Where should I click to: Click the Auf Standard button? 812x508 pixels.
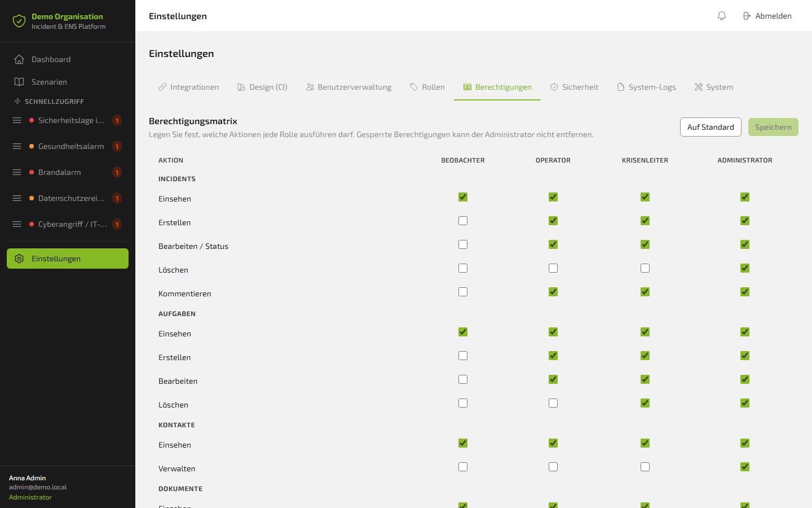(x=710, y=127)
